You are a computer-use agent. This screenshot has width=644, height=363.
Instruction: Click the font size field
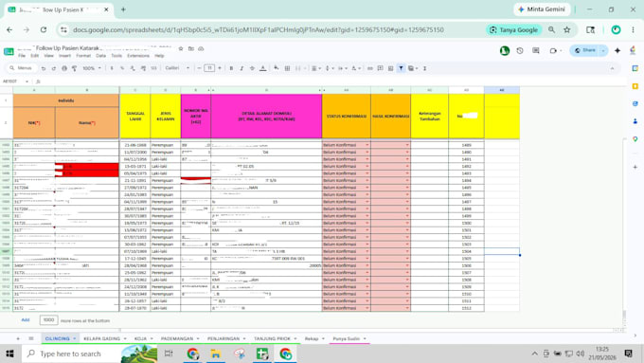pyautogui.click(x=209, y=68)
